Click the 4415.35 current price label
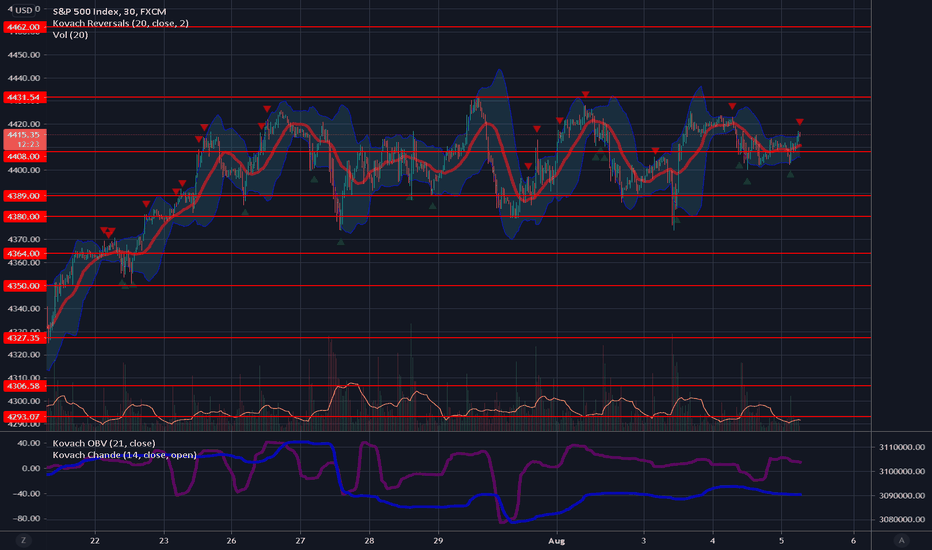This screenshot has height=550, width=932. pos(24,135)
